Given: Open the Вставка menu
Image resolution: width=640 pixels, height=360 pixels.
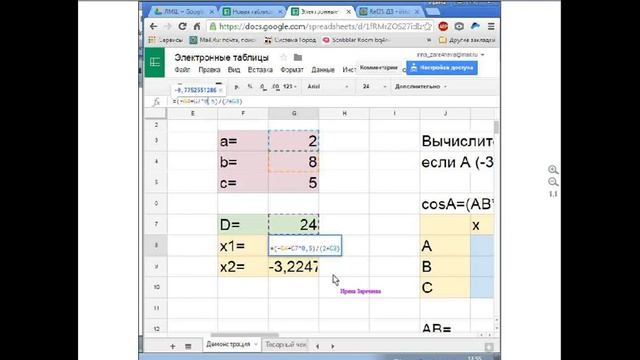Looking at the screenshot, I should coord(260,70).
